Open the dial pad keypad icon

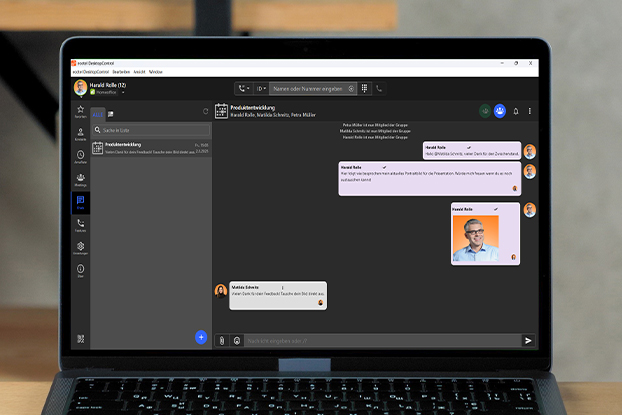365,88
